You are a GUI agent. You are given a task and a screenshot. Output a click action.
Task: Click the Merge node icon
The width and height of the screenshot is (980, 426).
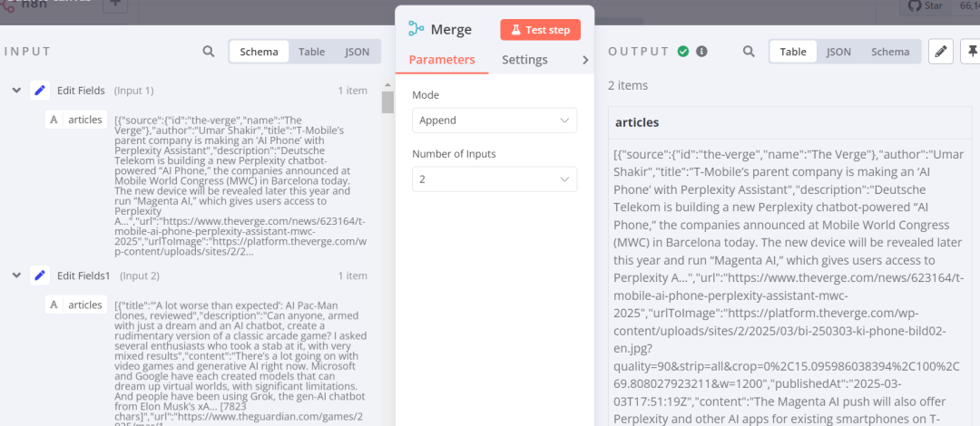click(416, 29)
